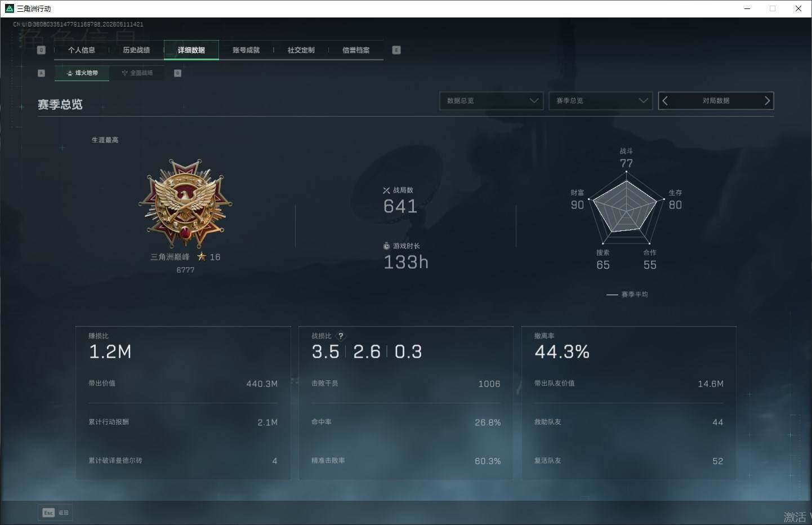Click the 撤离率 value 44.3%

click(x=562, y=352)
